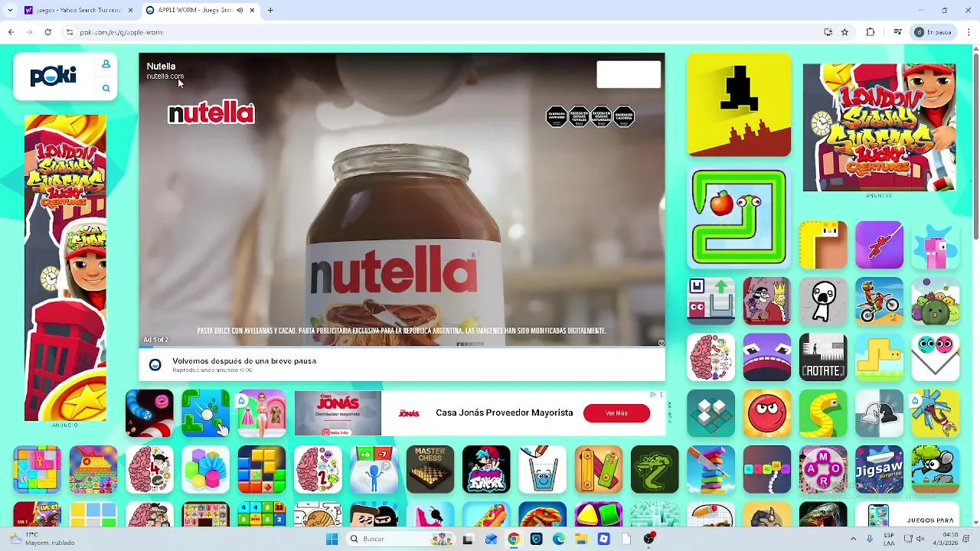The width and height of the screenshot is (980, 551).
Task: Open the Casa Jonás Proveedor Mayorista ad link
Action: (504, 412)
